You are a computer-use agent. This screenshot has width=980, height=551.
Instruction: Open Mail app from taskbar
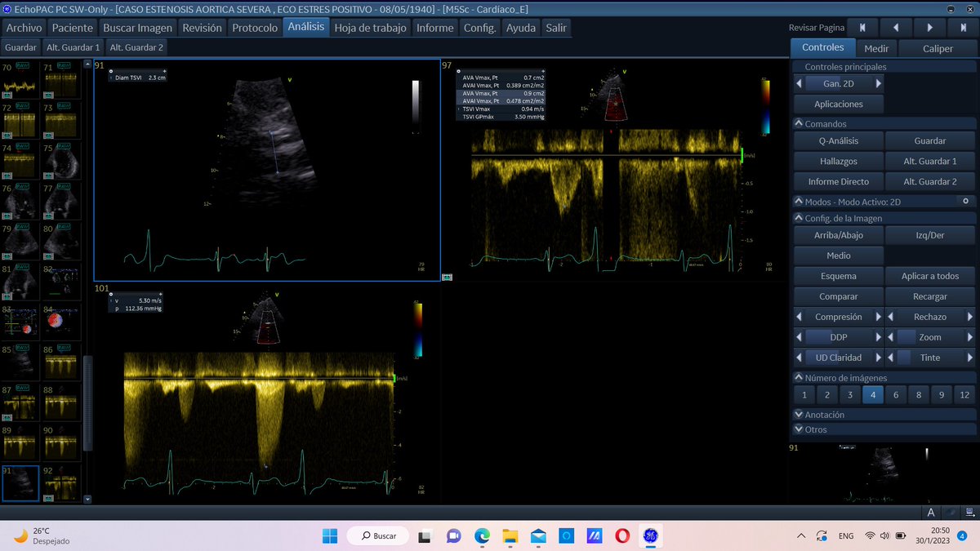point(538,535)
